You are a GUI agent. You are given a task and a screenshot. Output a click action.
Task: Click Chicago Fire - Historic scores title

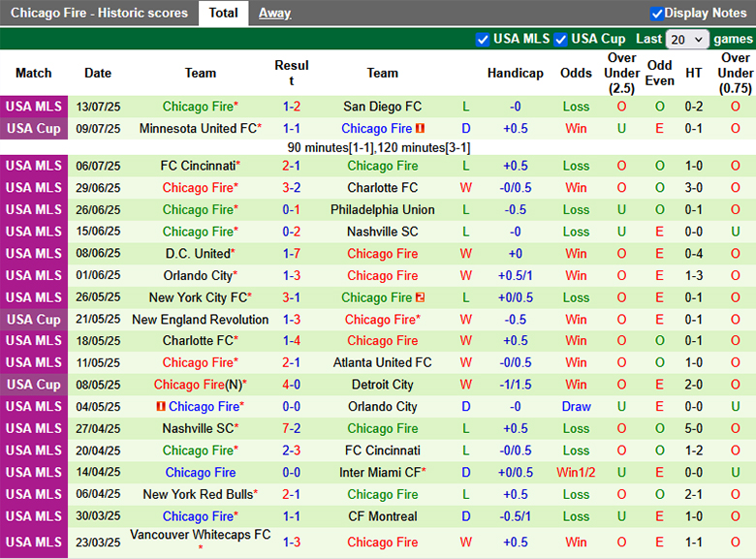click(x=99, y=13)
